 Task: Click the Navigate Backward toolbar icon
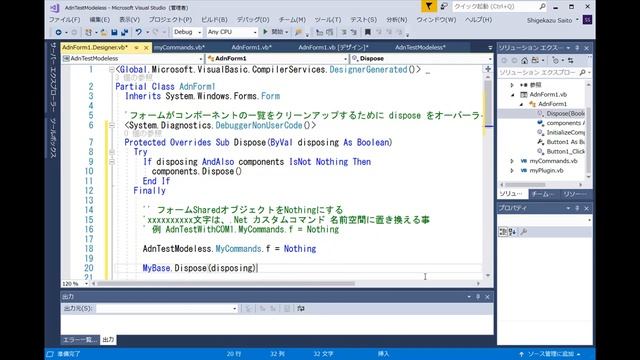pos(58,32)
